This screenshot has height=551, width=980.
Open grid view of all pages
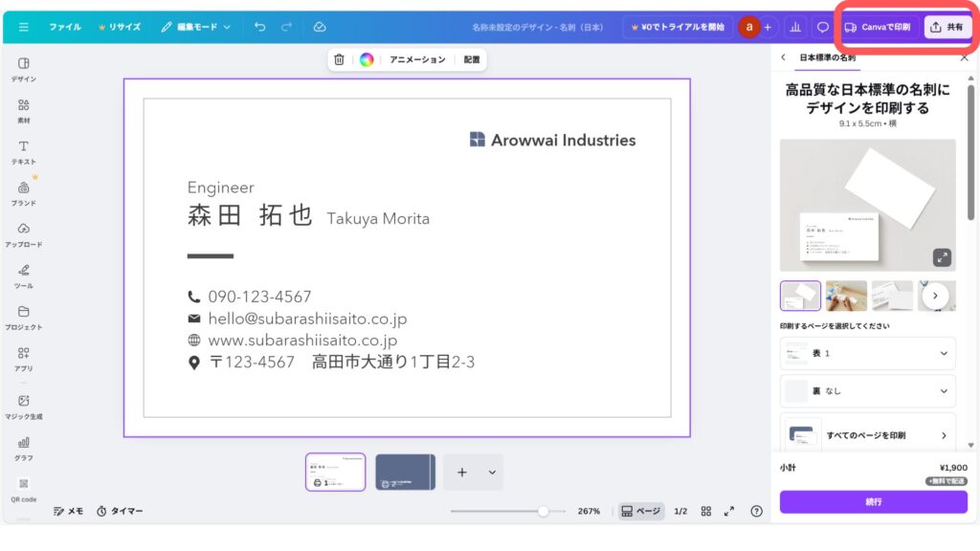(706, 511)
